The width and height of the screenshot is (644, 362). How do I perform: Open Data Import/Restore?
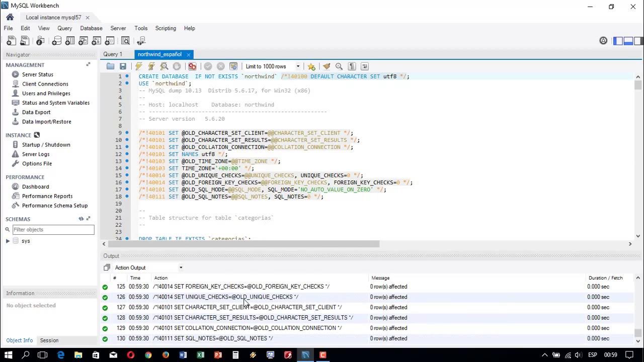[x=47, y=122]
